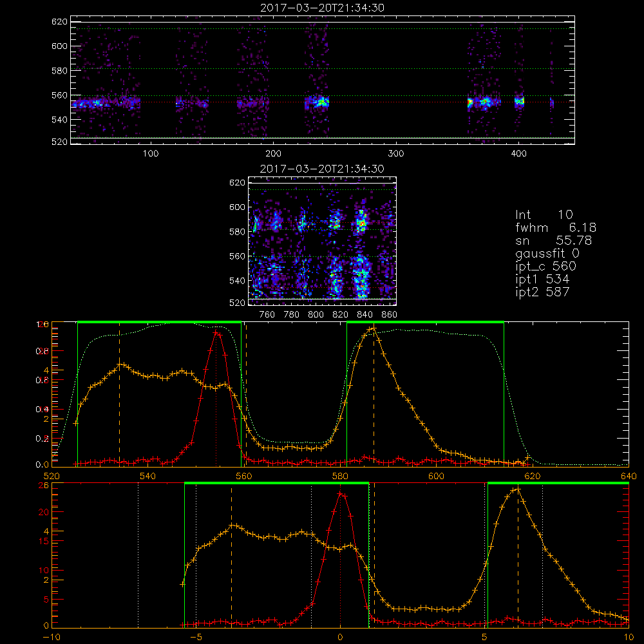
Task: Click x-axis tick label 760 on middle image
Action: [267, 315]
